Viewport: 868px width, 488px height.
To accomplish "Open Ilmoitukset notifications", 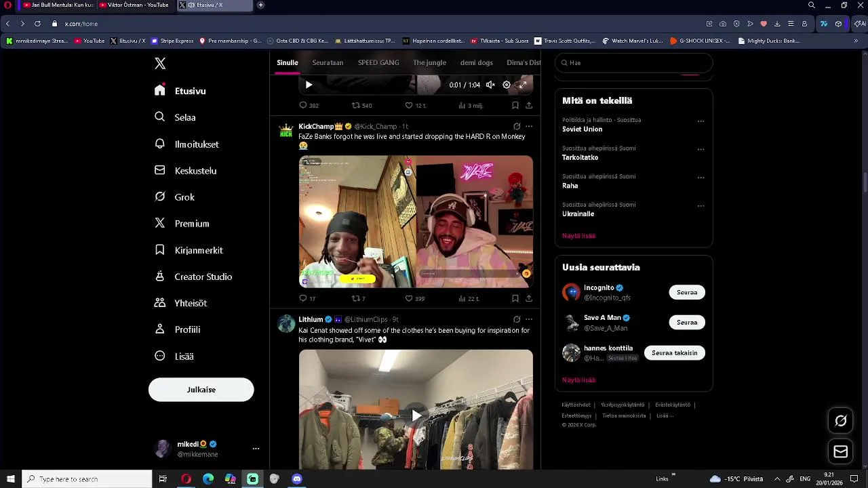I will click(186, 144).
